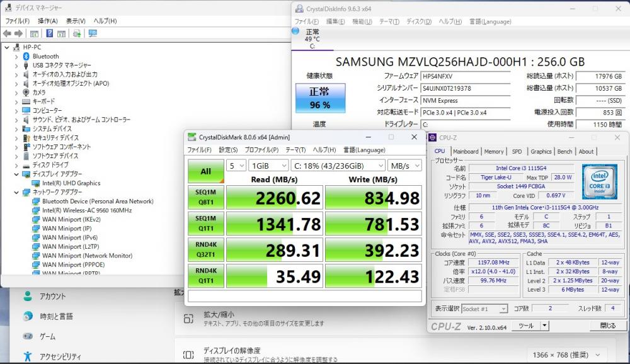This screenshot has height=364, width=630.
Task: Open the 1366 × 768 display resolution dropdown
Action: click(x=566, y=355)
